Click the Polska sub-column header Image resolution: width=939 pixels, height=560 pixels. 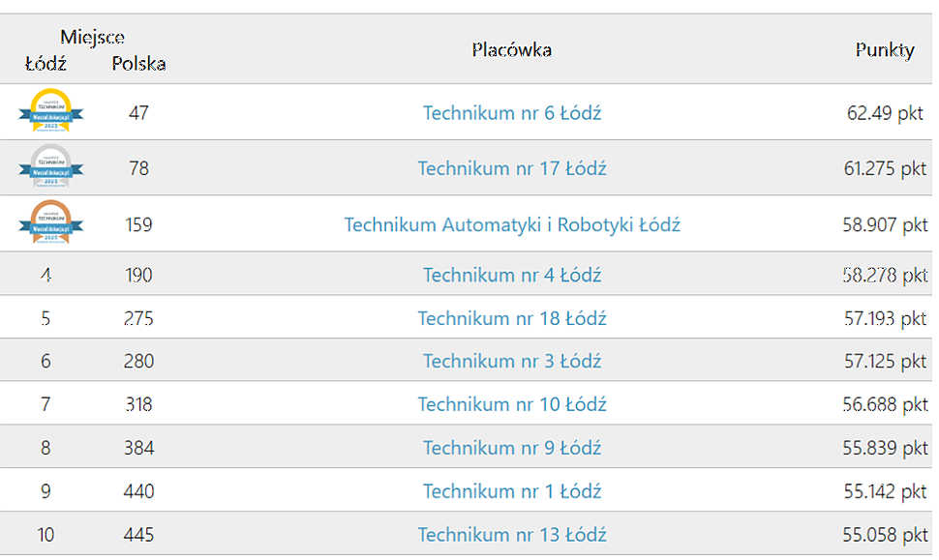[x=138, y=65]
